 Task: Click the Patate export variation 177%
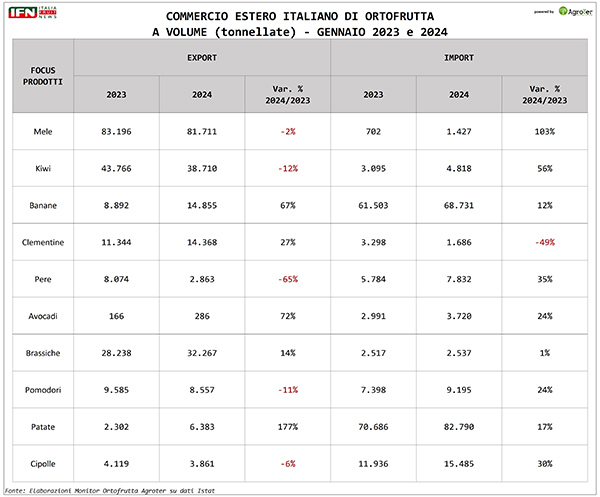(x=287, y=427)
